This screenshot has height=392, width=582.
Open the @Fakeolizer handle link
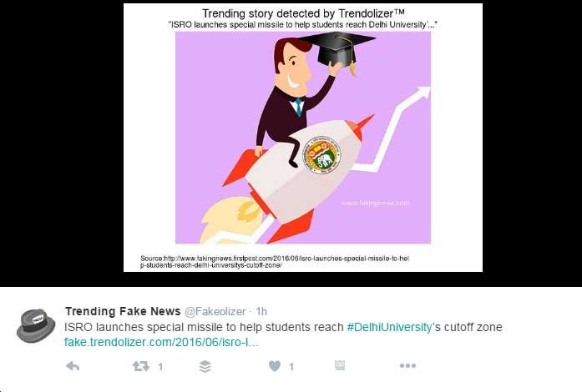coord(215,312)
